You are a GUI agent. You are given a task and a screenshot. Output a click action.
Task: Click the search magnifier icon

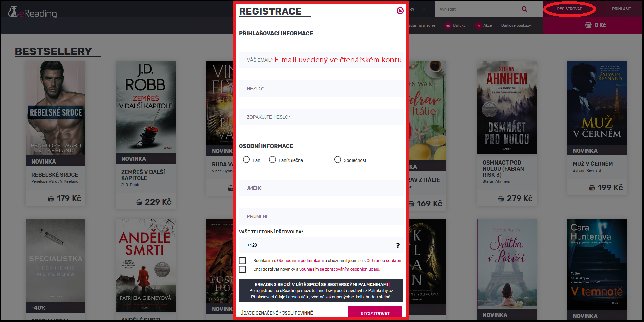524,9
